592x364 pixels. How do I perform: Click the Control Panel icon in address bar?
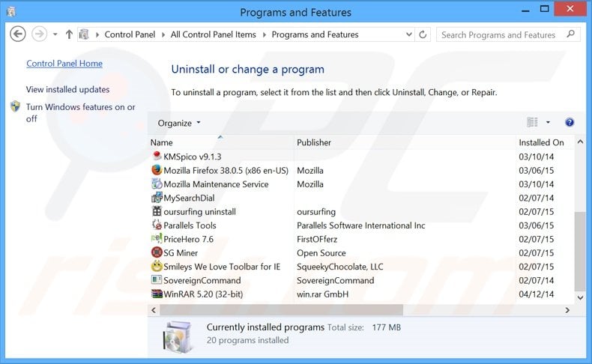coord(84,34)
